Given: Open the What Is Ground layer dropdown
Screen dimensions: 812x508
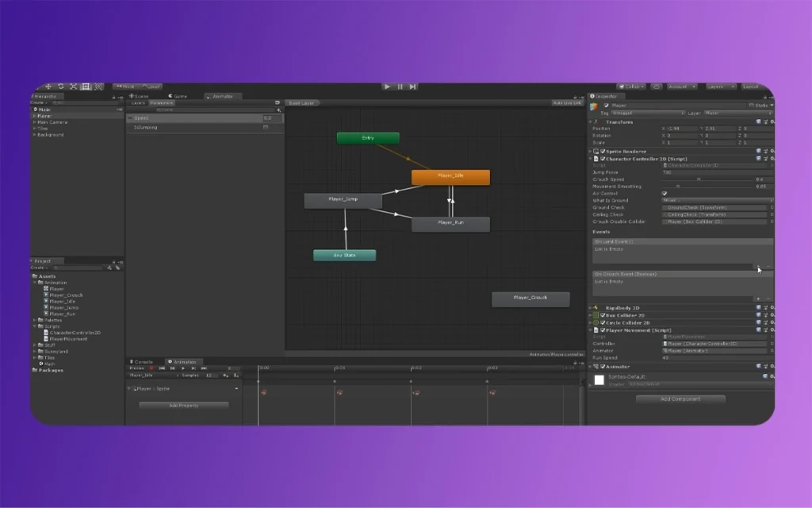Looking at the screenshot, I should [714, 200].
